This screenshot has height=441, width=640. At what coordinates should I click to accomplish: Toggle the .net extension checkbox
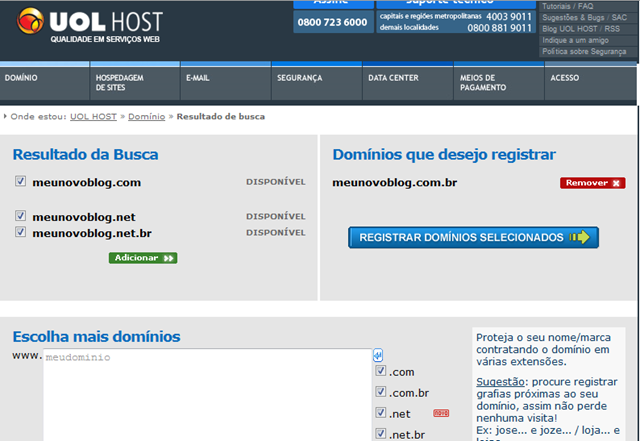point(380,412)
